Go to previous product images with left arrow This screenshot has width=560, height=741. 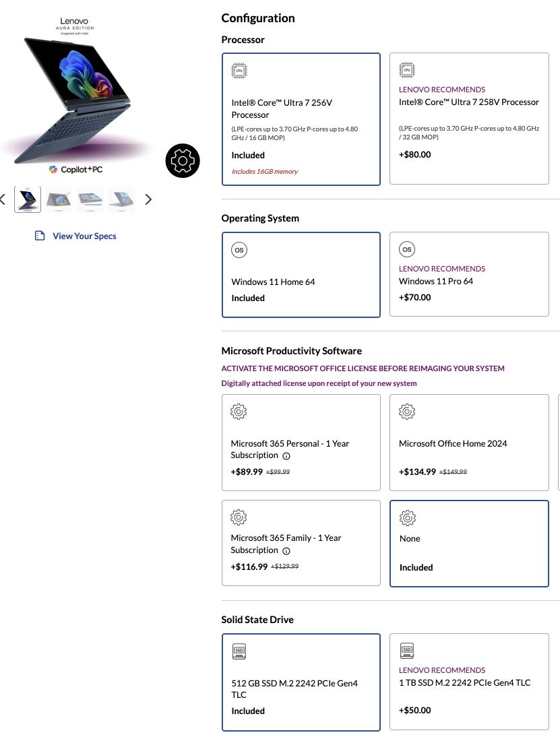pyautogui.click(x=3, y=199)
